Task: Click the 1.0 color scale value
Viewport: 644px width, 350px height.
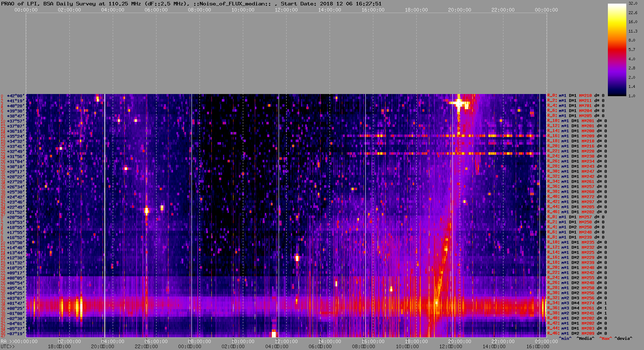Action: (632, 96)
